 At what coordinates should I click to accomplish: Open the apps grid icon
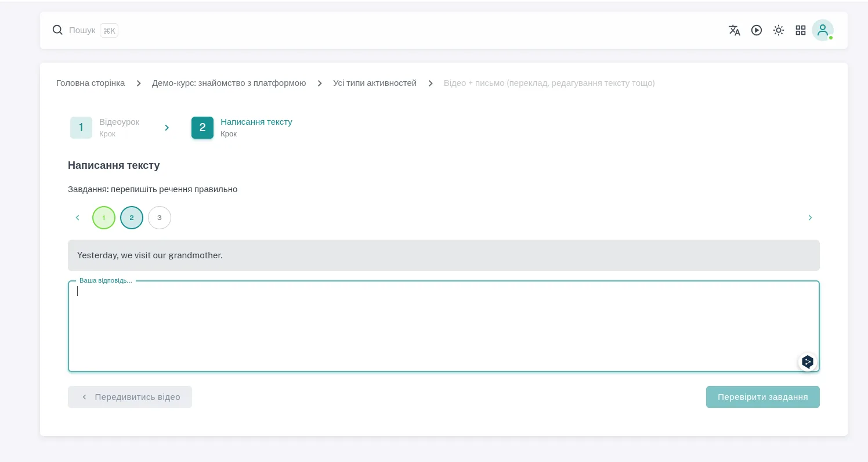801,30
